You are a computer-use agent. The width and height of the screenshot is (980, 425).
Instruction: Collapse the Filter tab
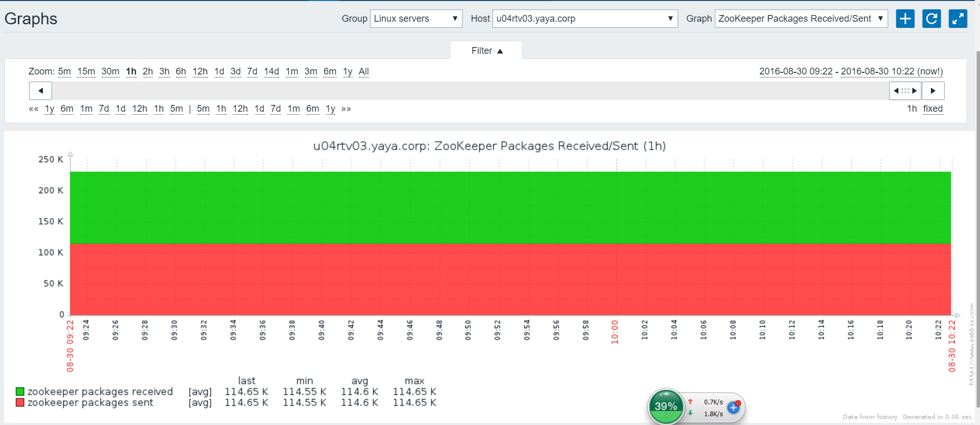pyautogui.click(x=486, y=51)
